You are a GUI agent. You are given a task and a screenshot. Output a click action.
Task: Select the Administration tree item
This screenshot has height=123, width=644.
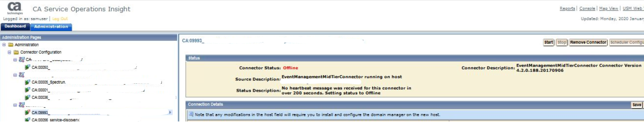click(x=27, y=45)
